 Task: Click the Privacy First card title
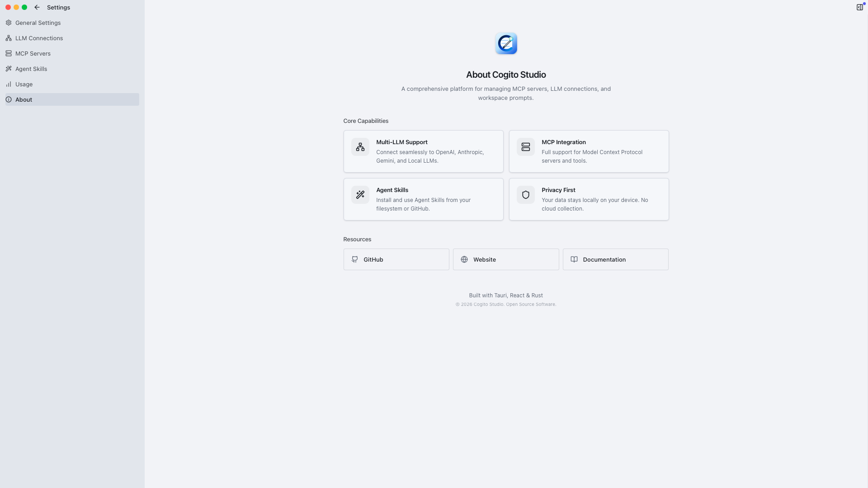point(558,190)
